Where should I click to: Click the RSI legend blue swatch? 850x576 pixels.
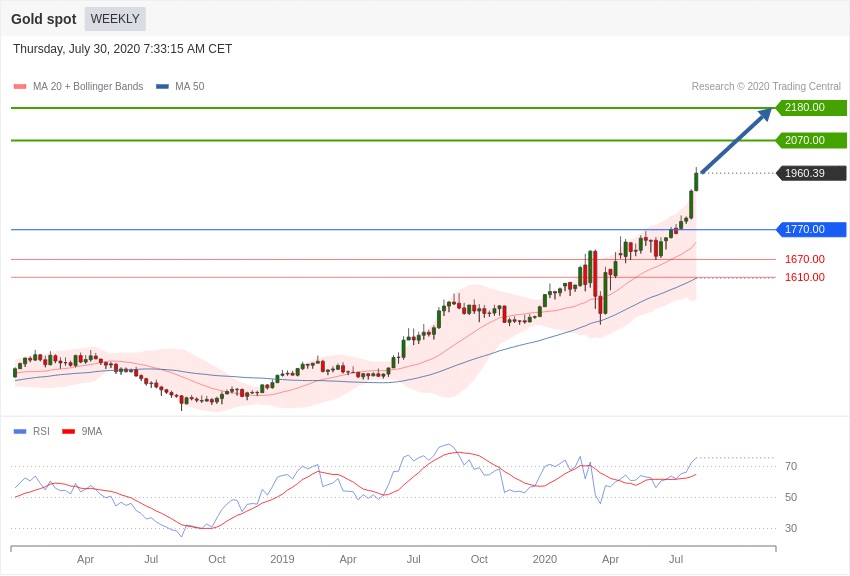coord(20,431)
